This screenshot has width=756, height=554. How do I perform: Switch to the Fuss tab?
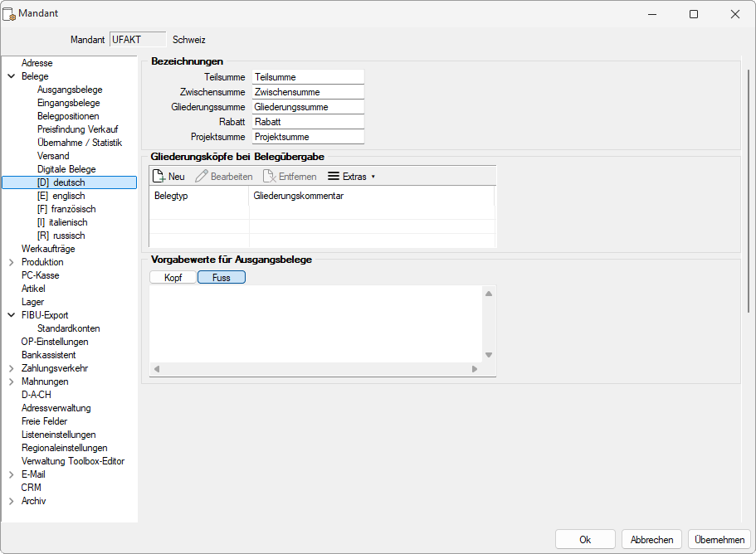click(x=221, y=278)
